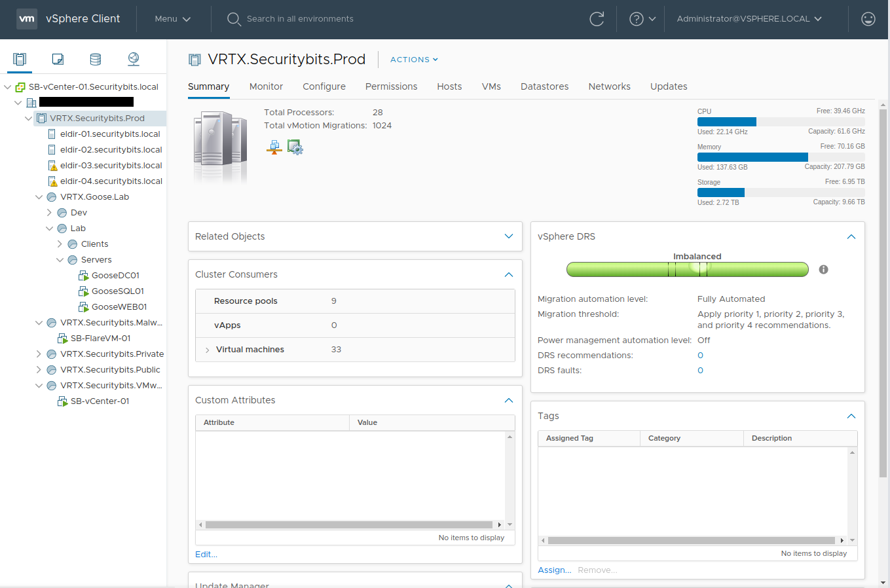The width and height of the screenshot is (890, 588).
Task: Switch to VMs and Templates inventory view
Action: [58, 60]
